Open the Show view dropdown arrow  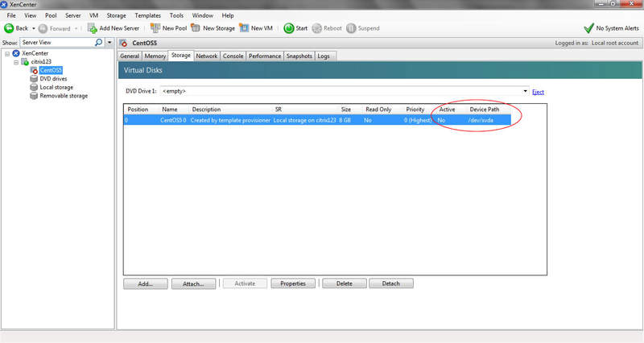click(x=109, y=43)
